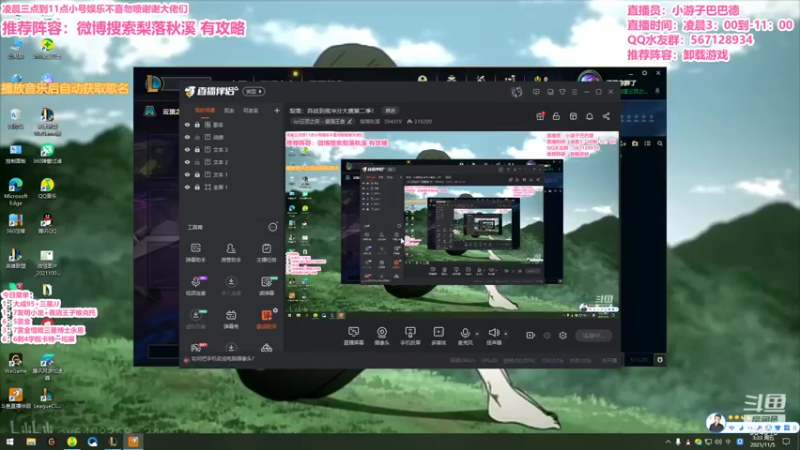Toggle the preview eye icon beside the bottom gear
The image size is (800, 450).
click(x=547, y=335)
